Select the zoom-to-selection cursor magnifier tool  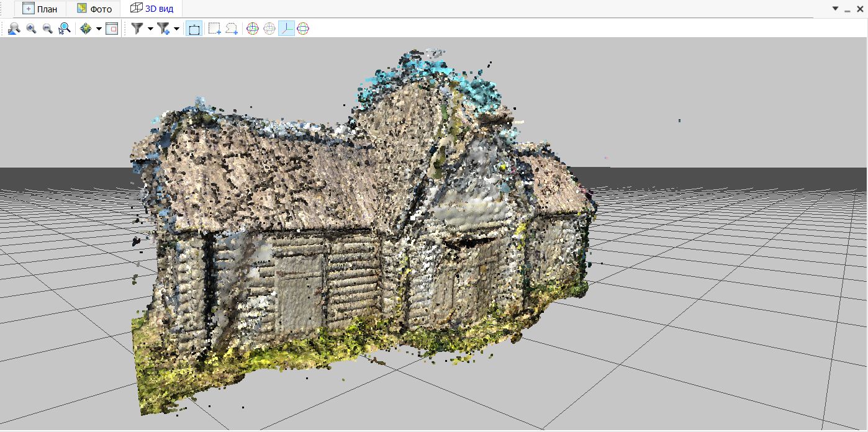65,29
